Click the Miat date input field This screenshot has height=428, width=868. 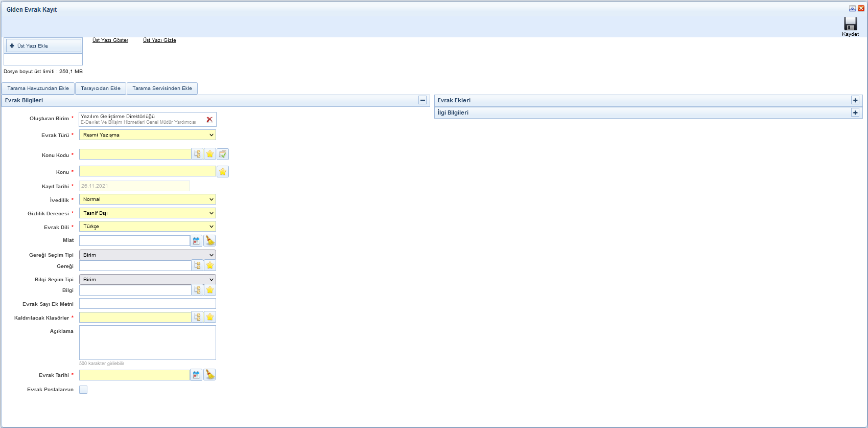pos(135,240)
